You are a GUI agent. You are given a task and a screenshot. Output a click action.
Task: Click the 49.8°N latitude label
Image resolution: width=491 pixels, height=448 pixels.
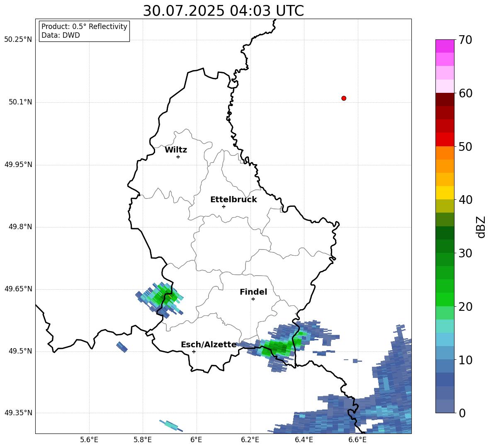[20, 227]
